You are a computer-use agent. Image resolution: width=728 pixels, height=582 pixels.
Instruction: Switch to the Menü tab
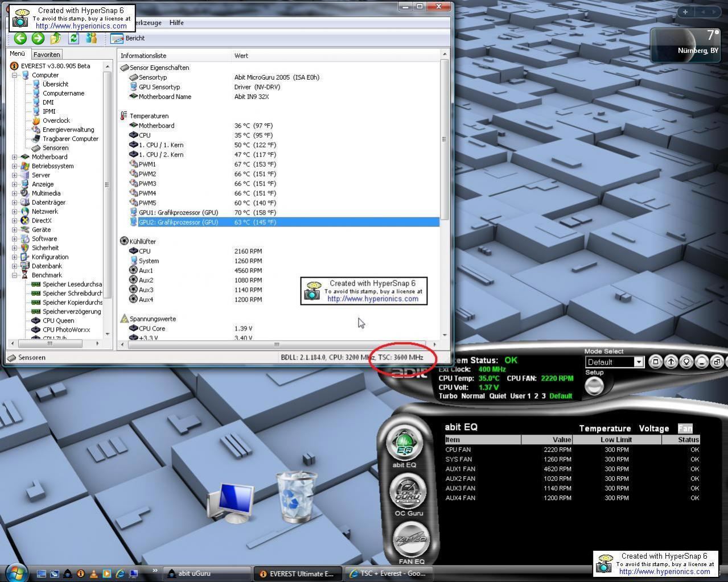coord(17,53)
